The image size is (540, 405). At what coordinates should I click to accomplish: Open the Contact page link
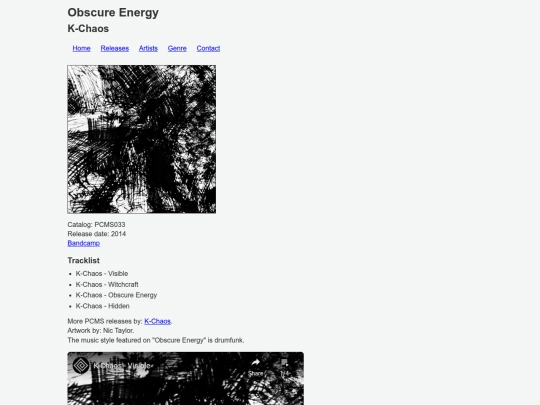208,48
